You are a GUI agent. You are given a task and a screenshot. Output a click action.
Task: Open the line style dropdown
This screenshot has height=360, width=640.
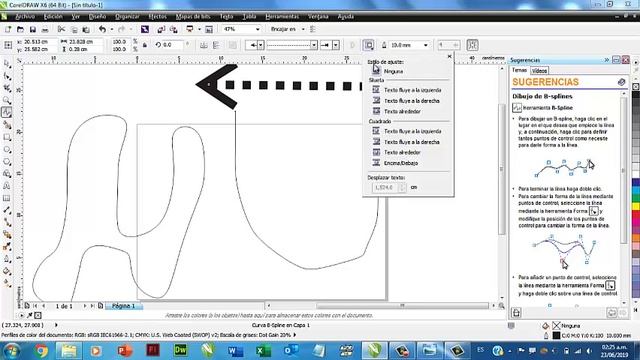(x=313, y=45)
